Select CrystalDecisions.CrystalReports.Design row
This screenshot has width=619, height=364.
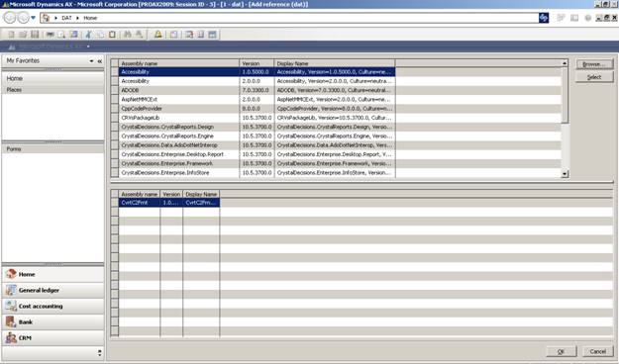coord(257,127)
